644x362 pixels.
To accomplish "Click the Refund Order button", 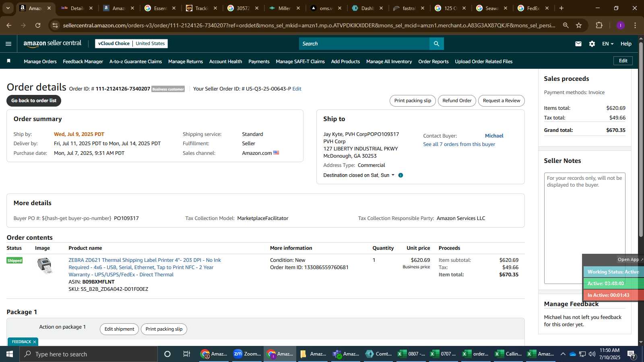I will click(x=457, y=101).
